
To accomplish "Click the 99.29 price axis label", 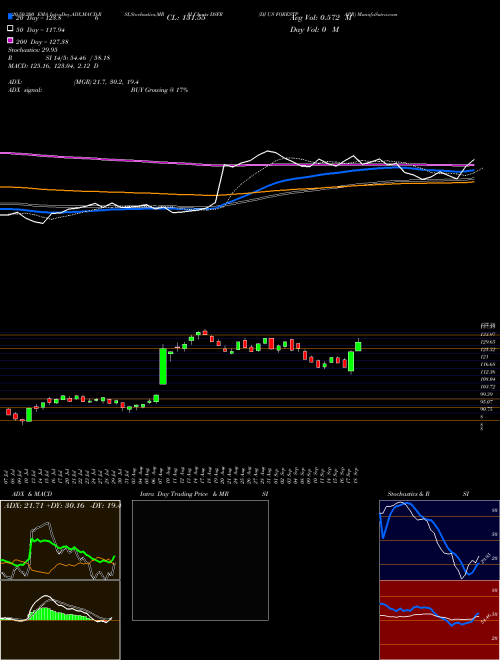I will click(x=488, y=394).
